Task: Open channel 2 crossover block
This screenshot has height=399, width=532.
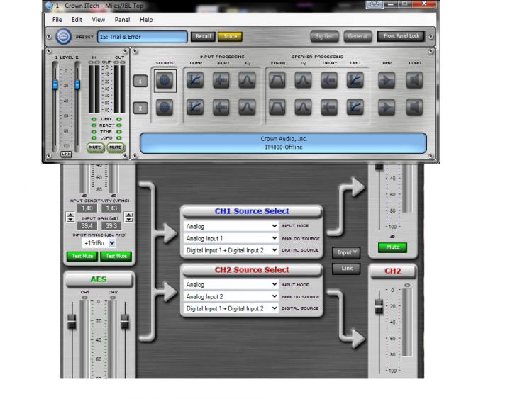Action: (277, 108)
